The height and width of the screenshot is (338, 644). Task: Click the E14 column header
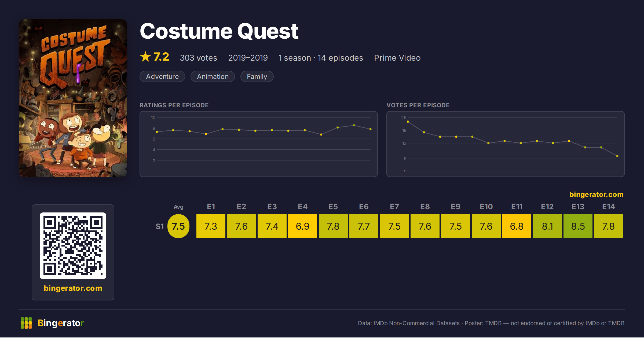click(x=609, y=207)
